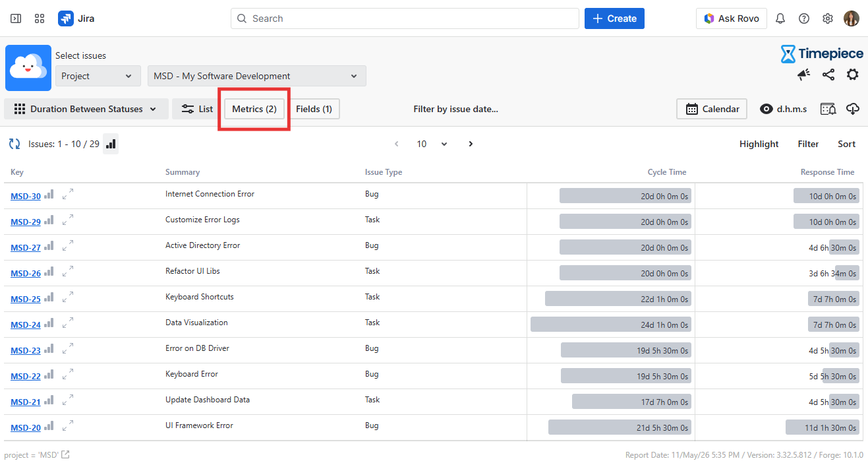Open issue link MSD-23
Screen dimensions: 868x467
tap(26, 350)
